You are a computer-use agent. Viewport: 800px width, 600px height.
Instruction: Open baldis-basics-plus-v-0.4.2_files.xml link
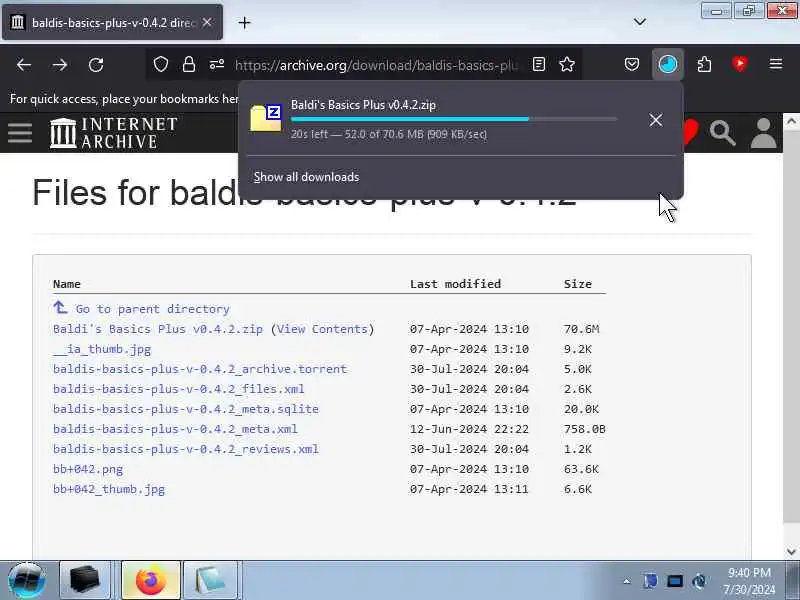click(179, 389)
